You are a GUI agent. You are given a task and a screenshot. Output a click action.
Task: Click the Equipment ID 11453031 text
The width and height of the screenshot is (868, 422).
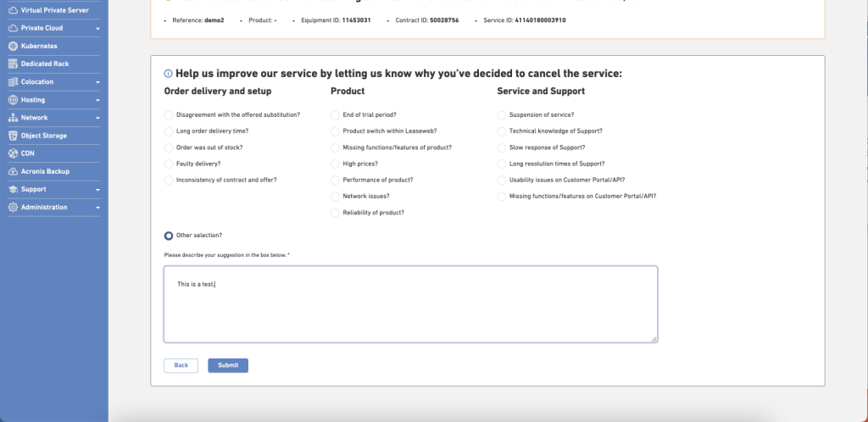point(336,20)
